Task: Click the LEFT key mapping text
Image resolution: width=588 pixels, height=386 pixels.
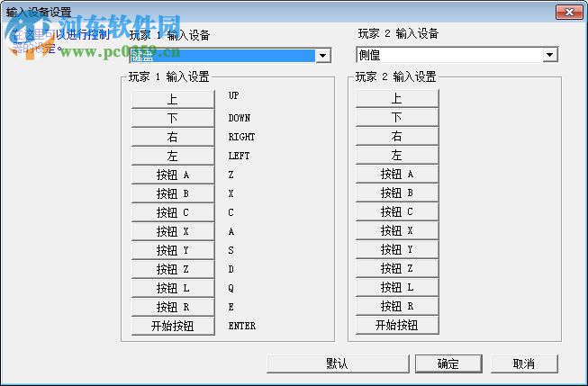Action: 239,156
